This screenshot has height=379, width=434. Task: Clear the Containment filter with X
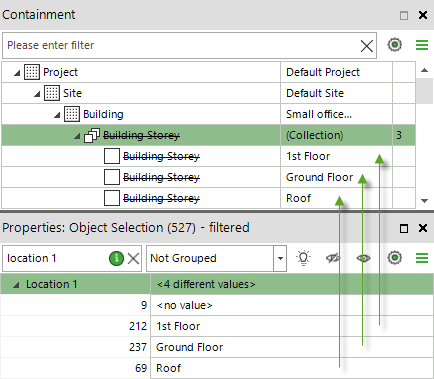pyautogui.click(x=367, y=46)
